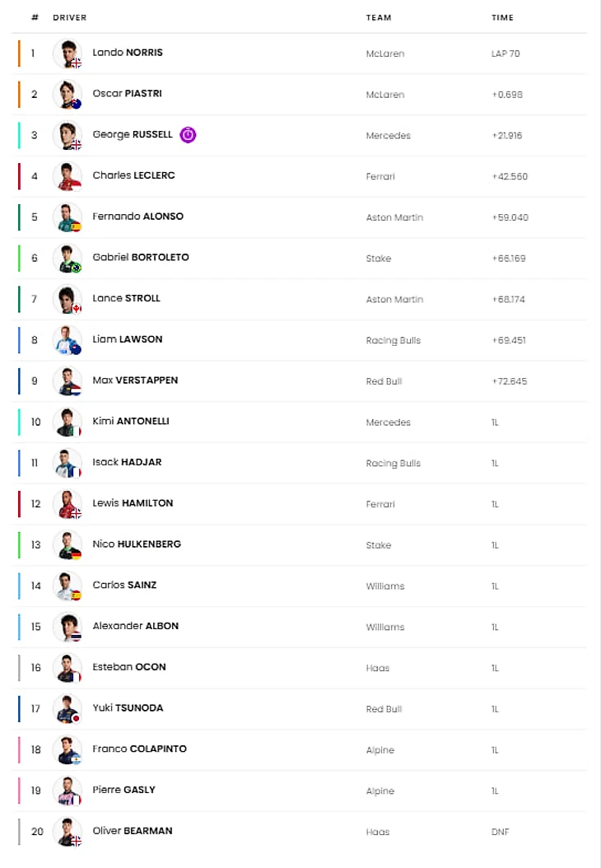Open McLaren team label in first row
601x868 pixels.
[385, 54]
